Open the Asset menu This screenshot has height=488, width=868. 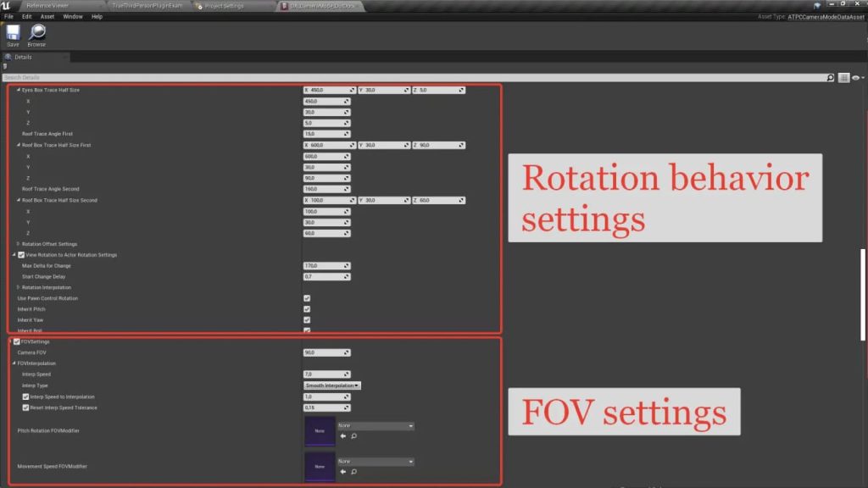pyautogui.click(x=47, y=17)
